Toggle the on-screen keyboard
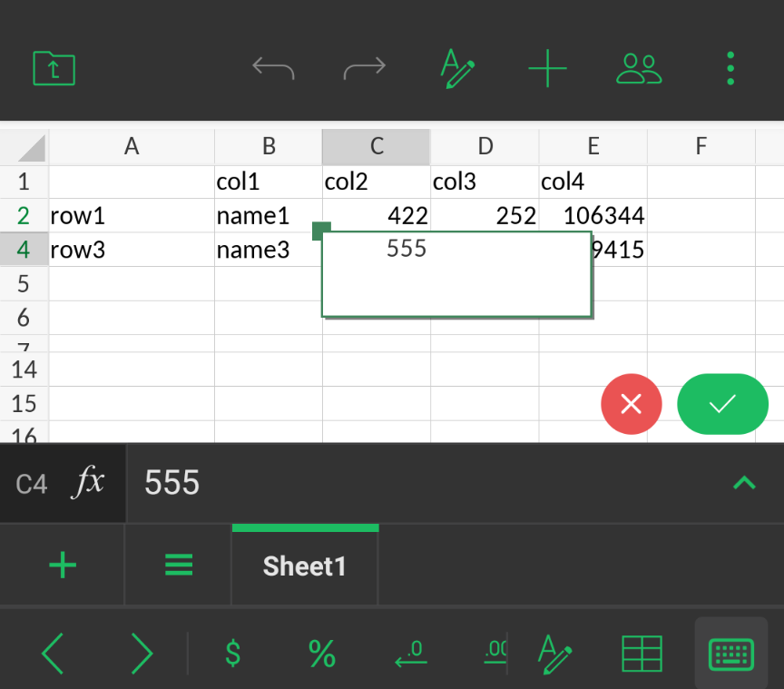 730,653
